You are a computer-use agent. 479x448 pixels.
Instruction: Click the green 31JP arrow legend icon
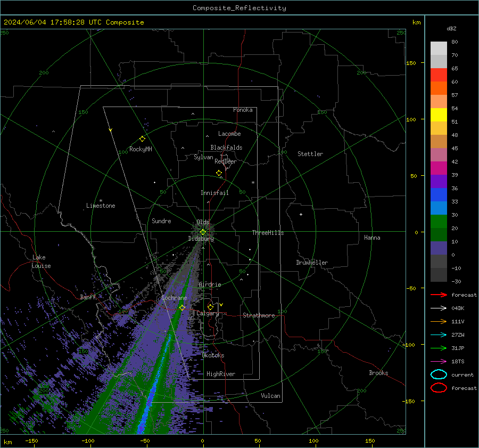coord(439,348)
